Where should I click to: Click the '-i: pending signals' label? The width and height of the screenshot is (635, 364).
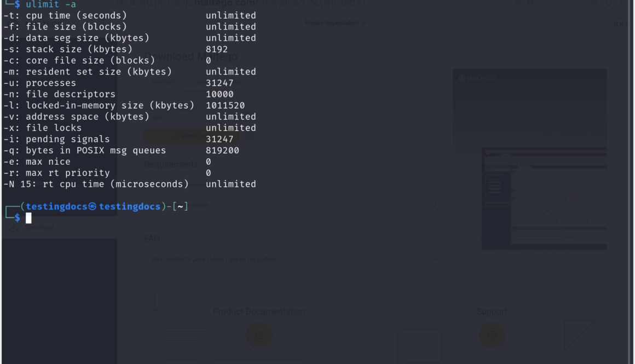[x=57, y=139]
